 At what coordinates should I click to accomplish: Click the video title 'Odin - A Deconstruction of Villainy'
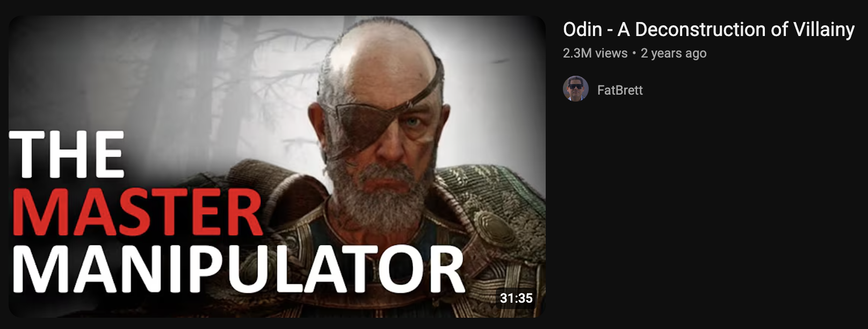pyautogui.click(x=708, y=30)
